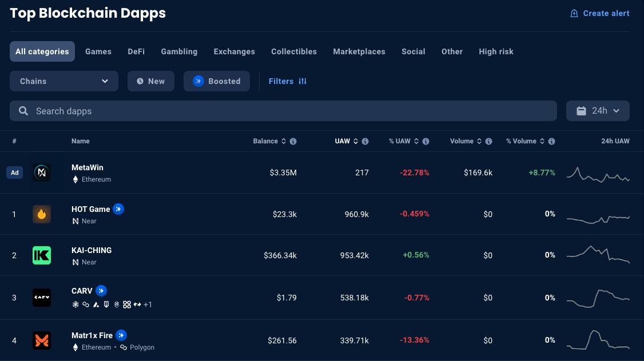Click the MetaWin logo icon
The width and height of the screenshot is (644, 361).
click(x=42, y=173)
